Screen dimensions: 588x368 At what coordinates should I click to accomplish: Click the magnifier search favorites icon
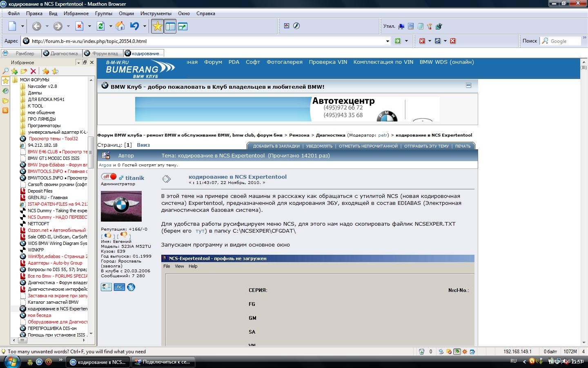click(6, 71)
